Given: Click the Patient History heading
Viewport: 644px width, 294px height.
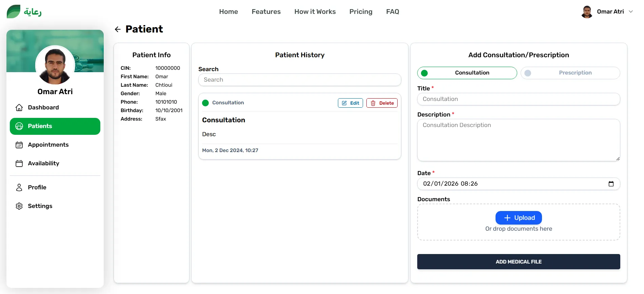Looking at the screenshot, I should [300, 55].
